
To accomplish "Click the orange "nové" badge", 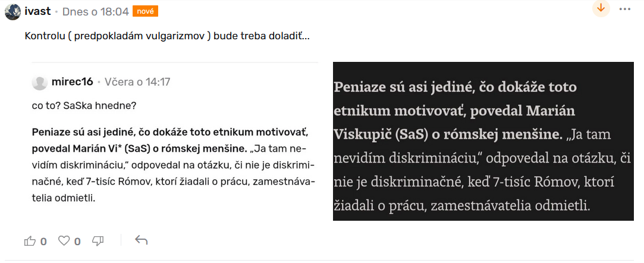I will click(145, 11).
